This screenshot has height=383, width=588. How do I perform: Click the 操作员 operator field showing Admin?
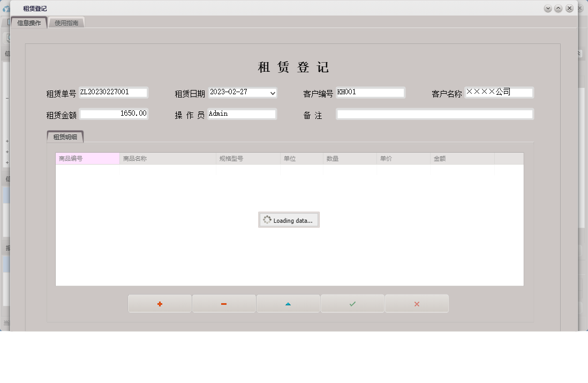click(242, 114)
